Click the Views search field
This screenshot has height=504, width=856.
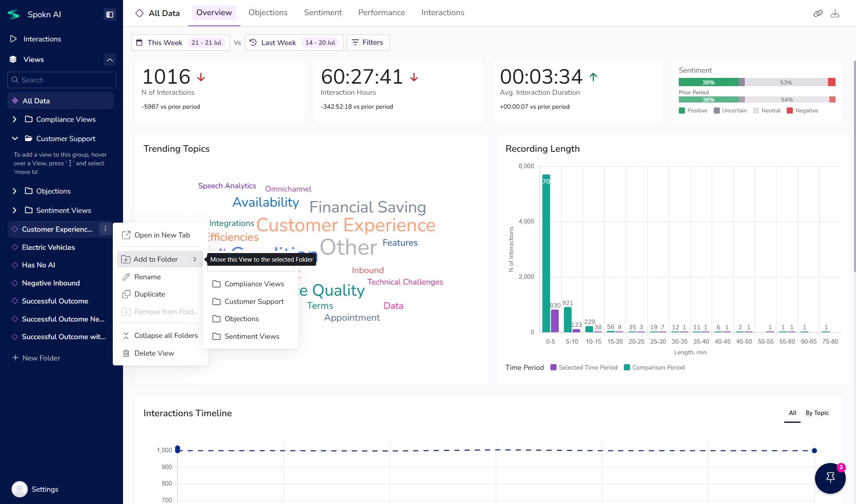coord(62,80)
